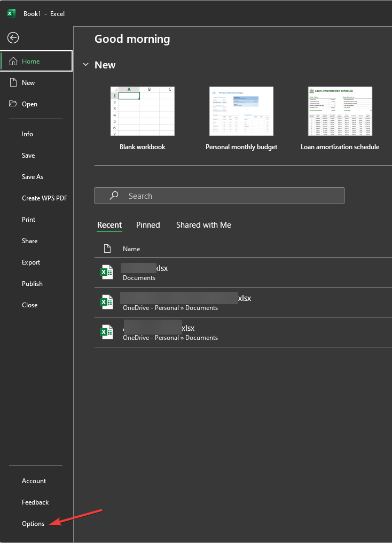Open the second recent OneDrive xlsx file
The height and width of the screenshot is (543, 392).
click(x=243, y=302)
